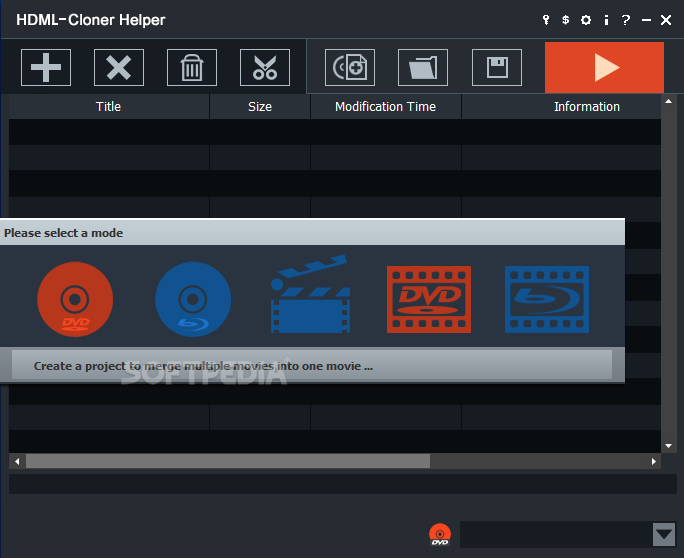The image size is (684, 558).
Task: Click the 'Please select a mode' header
Action: pos(312,233)
